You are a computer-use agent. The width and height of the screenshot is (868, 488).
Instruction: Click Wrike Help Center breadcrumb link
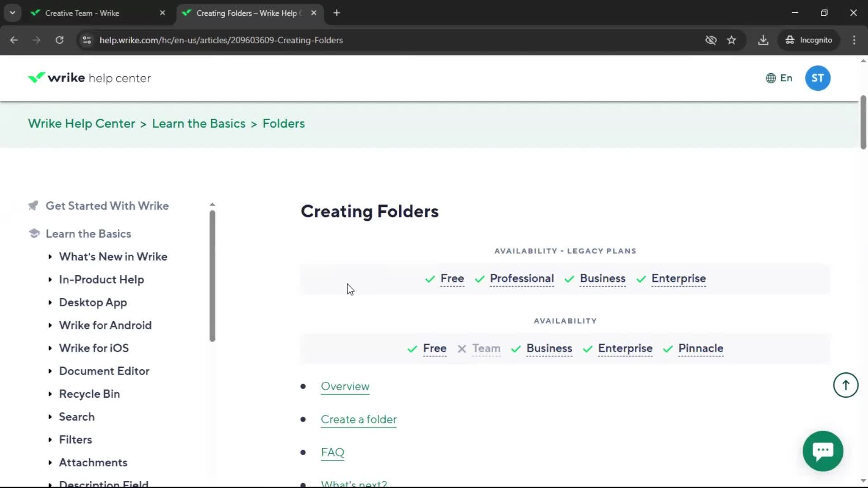coord(81,123)
